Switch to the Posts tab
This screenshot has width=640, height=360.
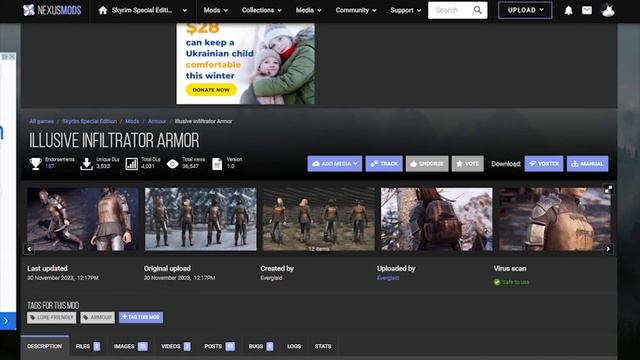(219, 347)
